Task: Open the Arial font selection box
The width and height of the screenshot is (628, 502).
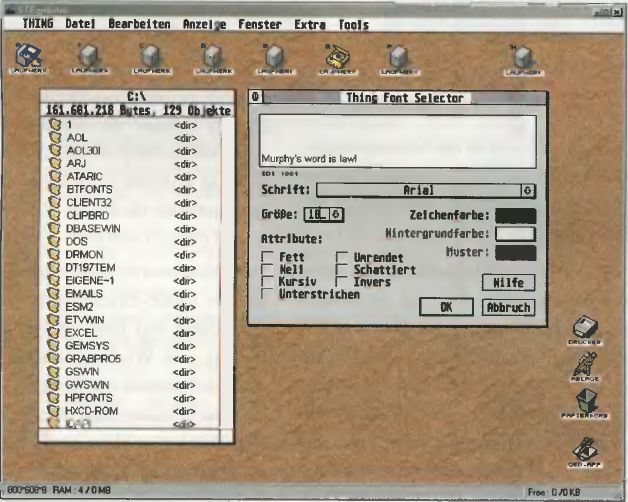Action: tap(418, 188)
